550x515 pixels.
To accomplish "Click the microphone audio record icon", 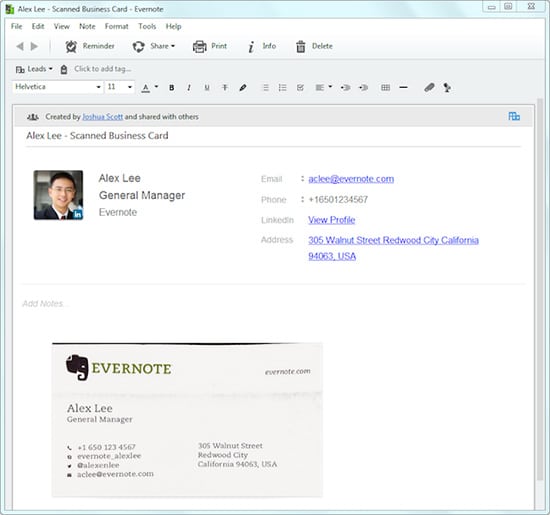I will point(447,88).
